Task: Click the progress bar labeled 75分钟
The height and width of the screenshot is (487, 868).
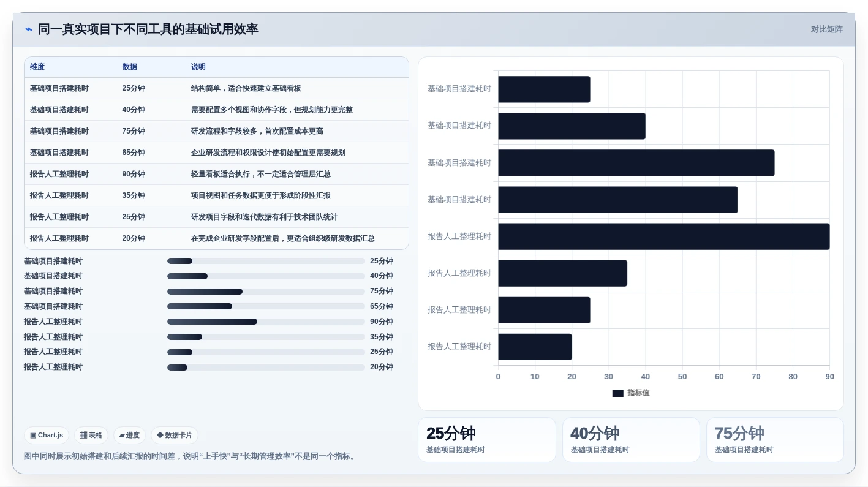Action: click(x=266, y=292)
